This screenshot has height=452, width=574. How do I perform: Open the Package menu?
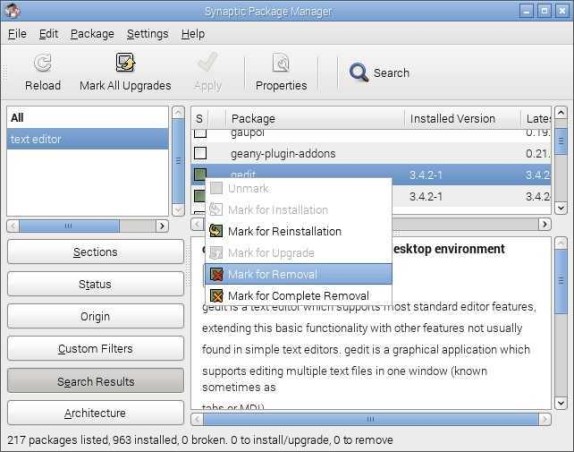coord(92,34)
